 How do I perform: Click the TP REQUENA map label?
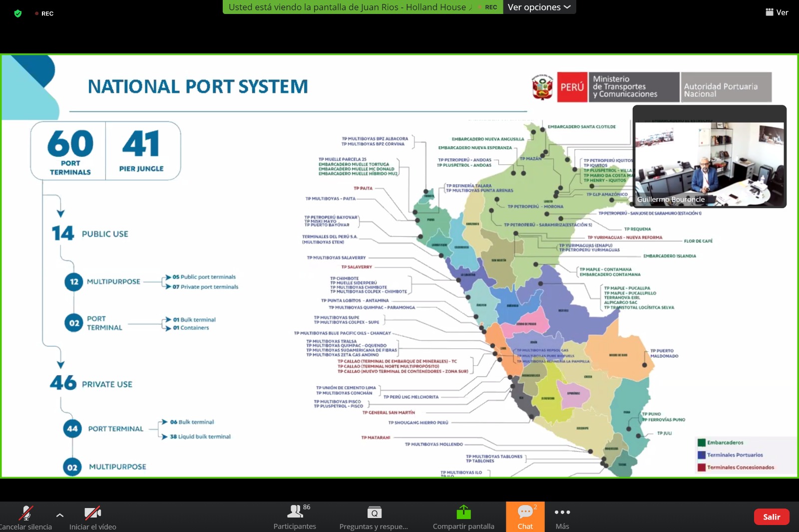(637, 229)
